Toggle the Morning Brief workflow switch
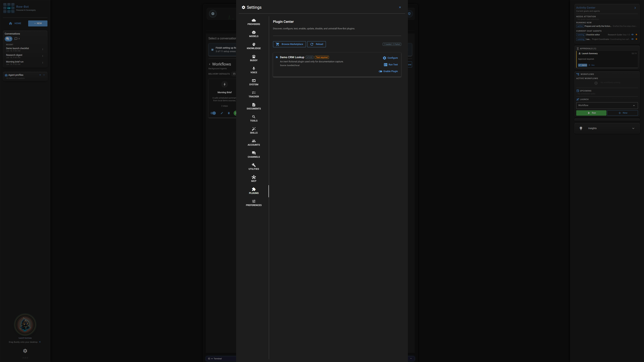Viewport: 644px width, 362px height. point(213,113)
